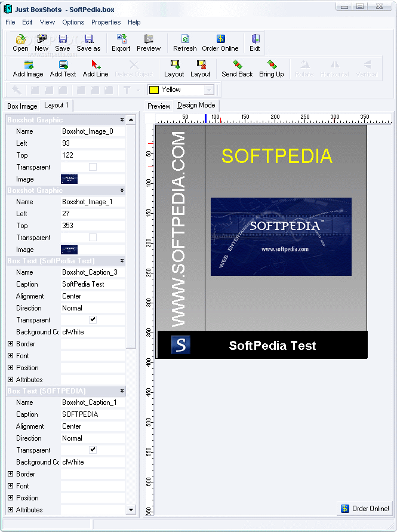Select the blue Softpedia image on canvas
Screen dimensions: 397x532
(x=281, y=237)
